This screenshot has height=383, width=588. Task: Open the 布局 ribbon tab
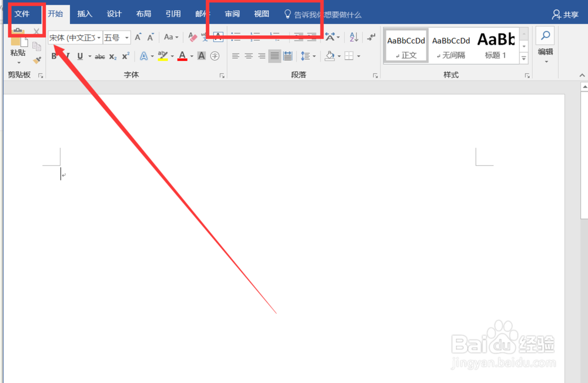click(143, 14)
